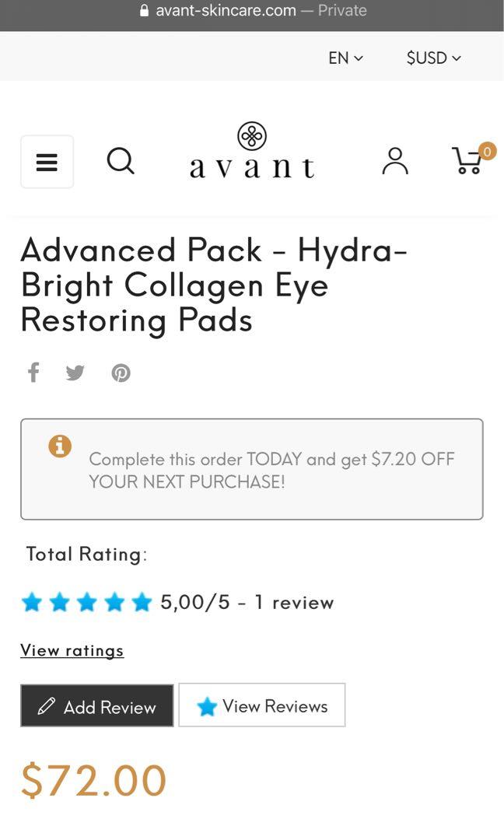Open the hamburger navigation menu
Viewport: 504px width, 840px height.
point(47,162)
